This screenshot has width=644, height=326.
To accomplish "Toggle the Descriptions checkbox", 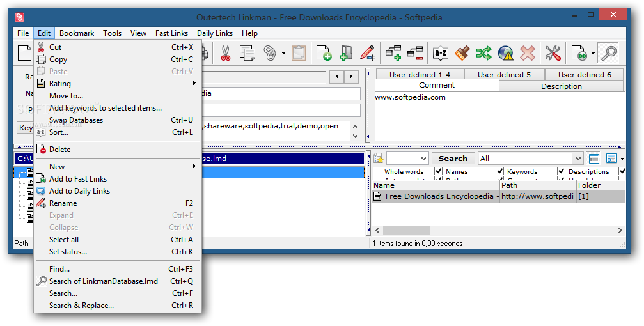I will (x=562, y=171).
